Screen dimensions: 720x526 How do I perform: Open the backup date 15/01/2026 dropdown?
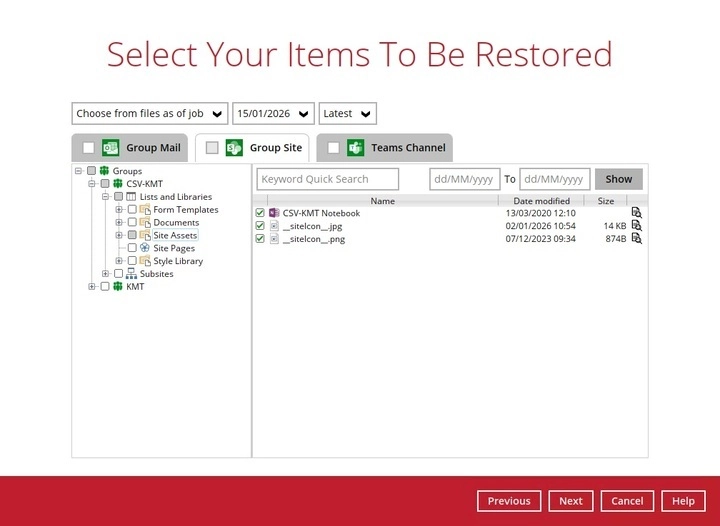(x=273, y=114)
